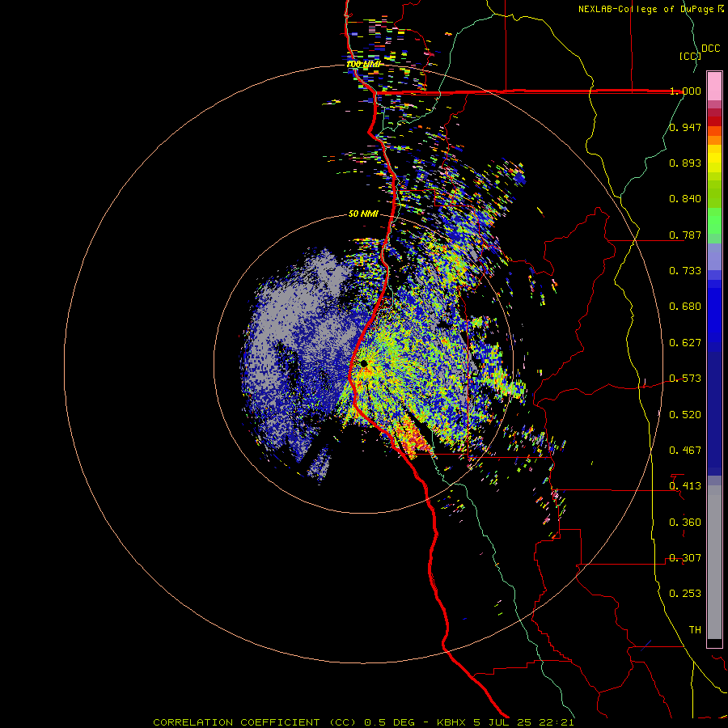This screenshot has width=728, height=728.
Task: Click the 0.787 scale value
Action: 685,235
